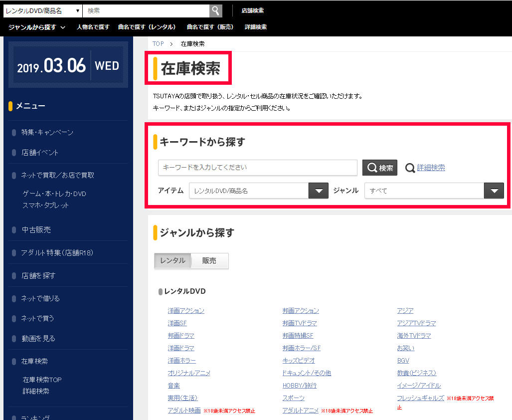Open 在庫検索TOP in the sidebar

42,380
